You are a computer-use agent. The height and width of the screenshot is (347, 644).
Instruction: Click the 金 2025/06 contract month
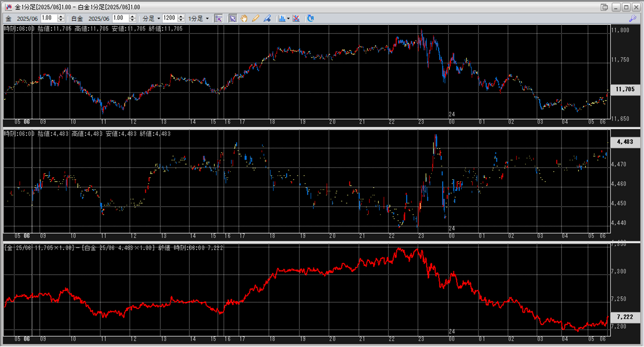(27, 19)
